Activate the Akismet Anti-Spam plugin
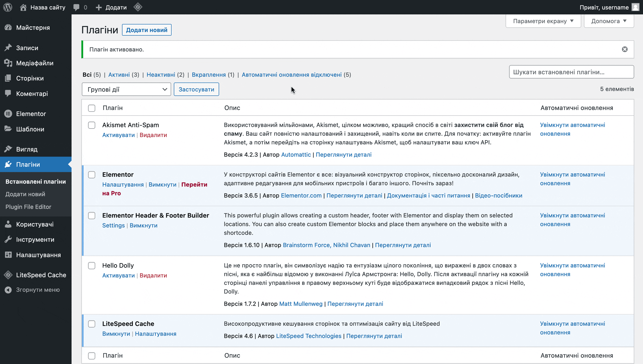The width and height of the screenshot is (643, 364). click(x=118, y=135)
